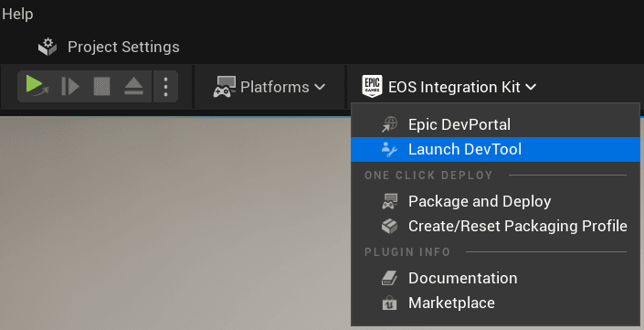Open Project Settings
The image size is (644, 330).
[109, 47]
